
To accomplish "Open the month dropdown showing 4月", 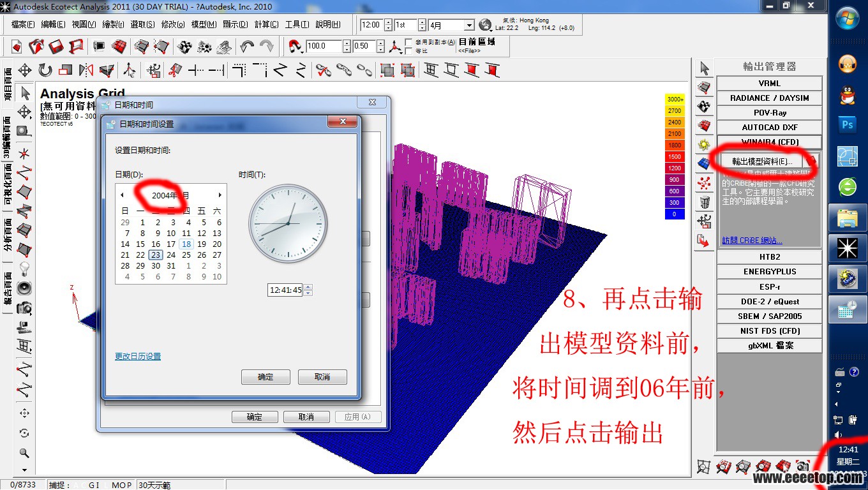I will [469, 25].
